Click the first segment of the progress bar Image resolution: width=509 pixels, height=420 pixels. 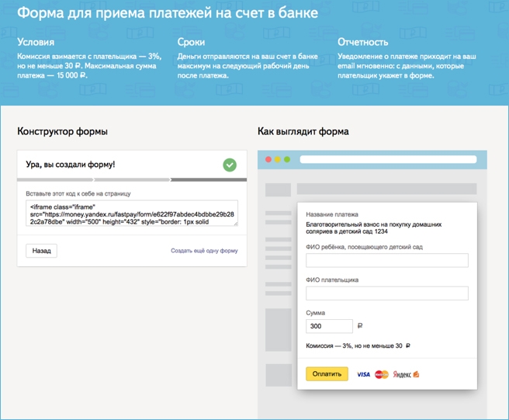click(55, 180)
